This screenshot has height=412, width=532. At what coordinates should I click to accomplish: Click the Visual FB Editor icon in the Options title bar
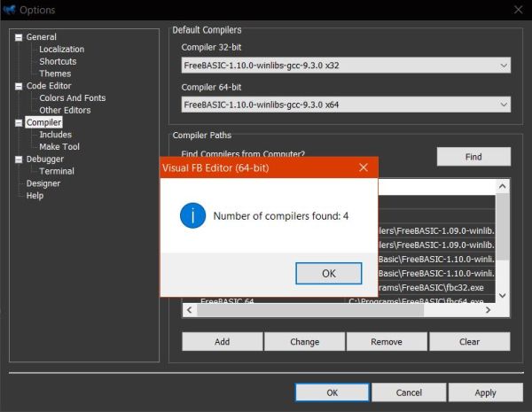pyautogui.click(x=9, y=10)
